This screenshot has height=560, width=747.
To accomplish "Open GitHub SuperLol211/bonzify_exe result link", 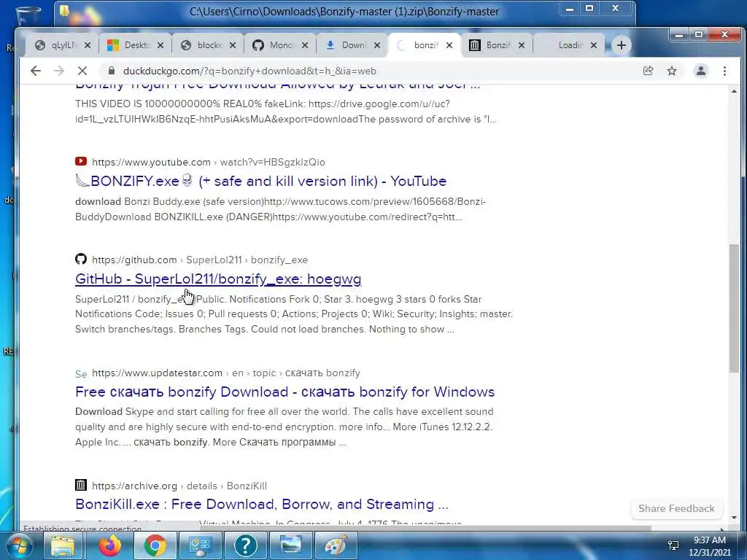I will (x=218, y=279).
